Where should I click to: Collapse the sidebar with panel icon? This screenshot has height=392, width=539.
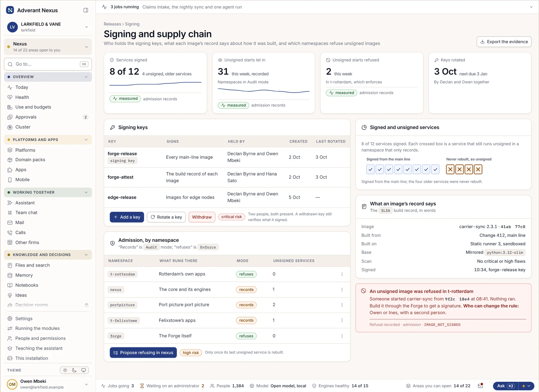pos(86,10)
